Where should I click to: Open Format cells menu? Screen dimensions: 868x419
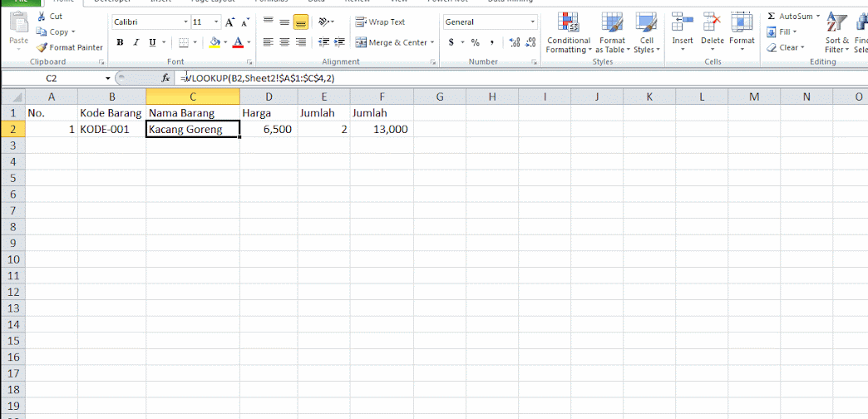tap(742, 32)
